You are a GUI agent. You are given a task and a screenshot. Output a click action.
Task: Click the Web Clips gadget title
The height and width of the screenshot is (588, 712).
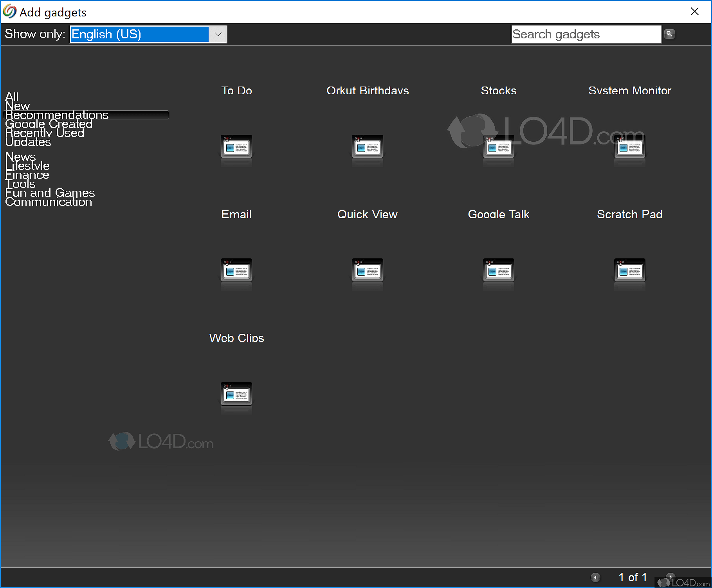pos(236,338)
